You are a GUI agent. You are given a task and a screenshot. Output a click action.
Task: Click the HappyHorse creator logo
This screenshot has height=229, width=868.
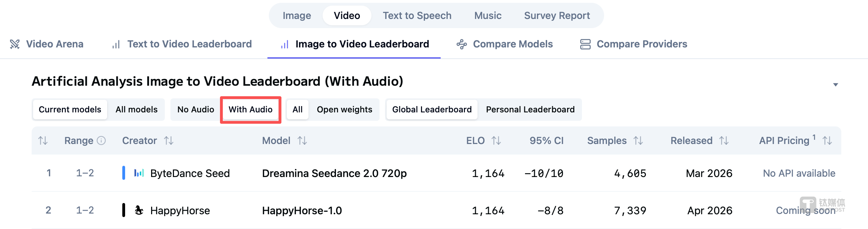coord(139,210)
